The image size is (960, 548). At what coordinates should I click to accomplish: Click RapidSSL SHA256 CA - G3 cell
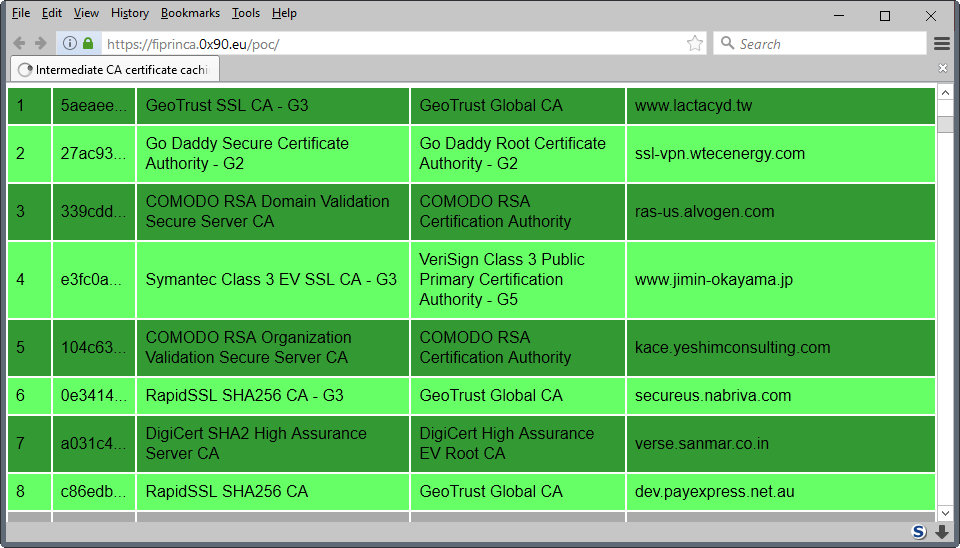(272, 396)
